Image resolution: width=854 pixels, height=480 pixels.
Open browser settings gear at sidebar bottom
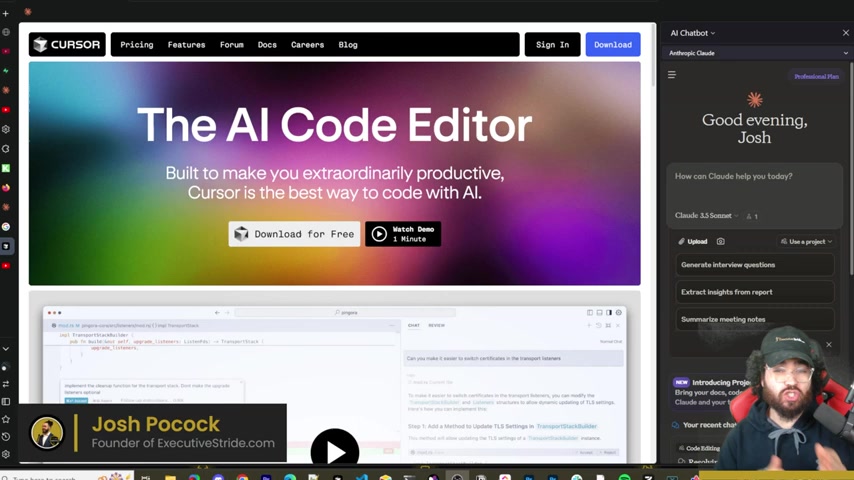coord(6,454)
